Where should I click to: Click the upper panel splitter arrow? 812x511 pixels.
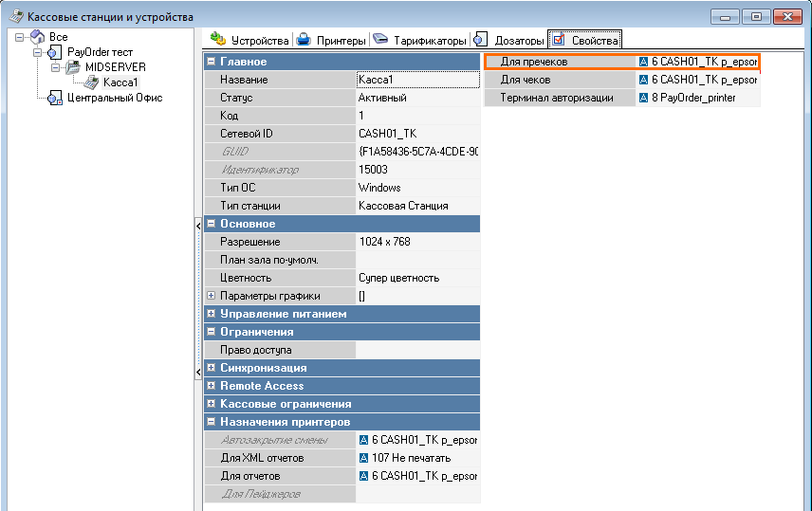tap(198, 225)
